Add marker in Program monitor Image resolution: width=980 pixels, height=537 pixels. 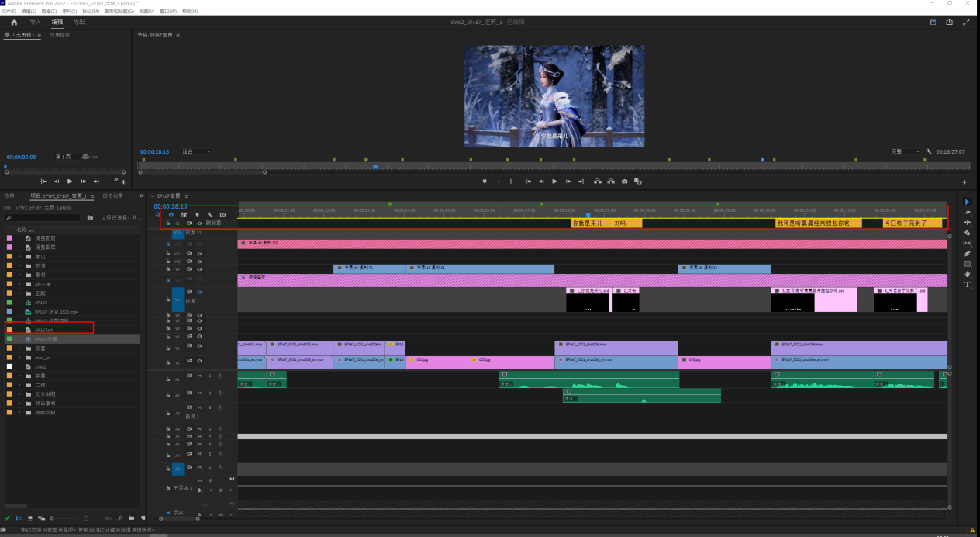point(485,182)
